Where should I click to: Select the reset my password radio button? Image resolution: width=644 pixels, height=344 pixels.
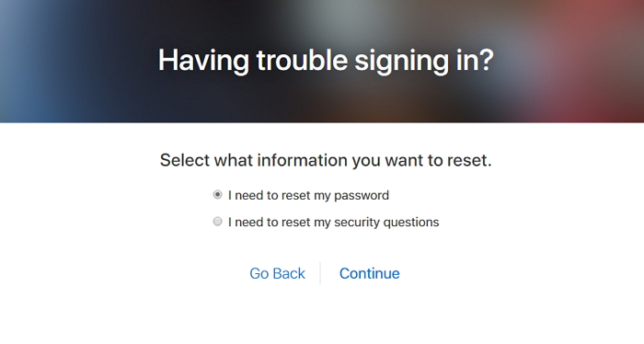click(218, 195)
